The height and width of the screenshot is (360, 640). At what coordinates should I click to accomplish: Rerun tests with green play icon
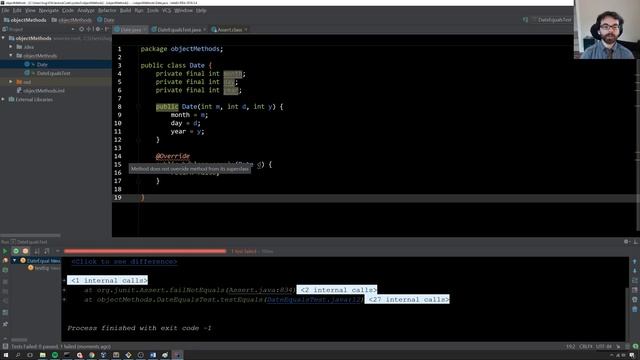[5, 251]
